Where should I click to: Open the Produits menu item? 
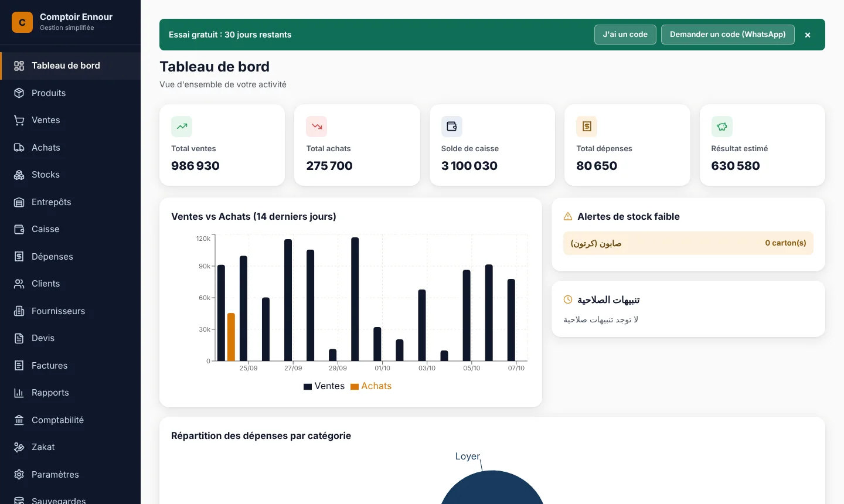[70, 93]
